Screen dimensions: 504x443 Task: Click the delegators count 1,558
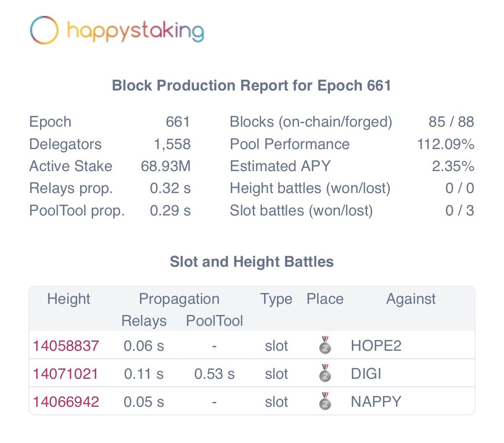point(172,144)
